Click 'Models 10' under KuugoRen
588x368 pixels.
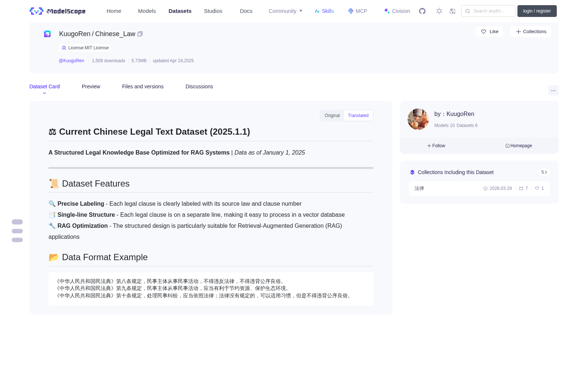click(x=444, y=125)
